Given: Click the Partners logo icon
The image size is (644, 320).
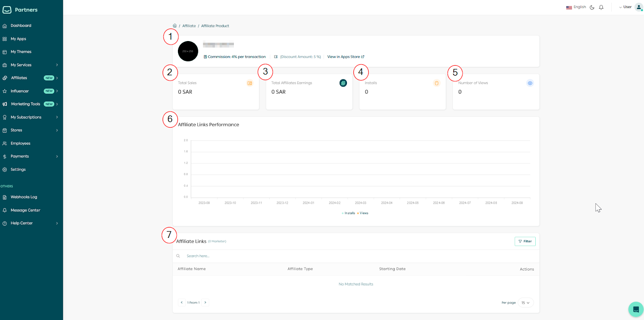Looking at the screenshot, I should click(x=7, y=10).
